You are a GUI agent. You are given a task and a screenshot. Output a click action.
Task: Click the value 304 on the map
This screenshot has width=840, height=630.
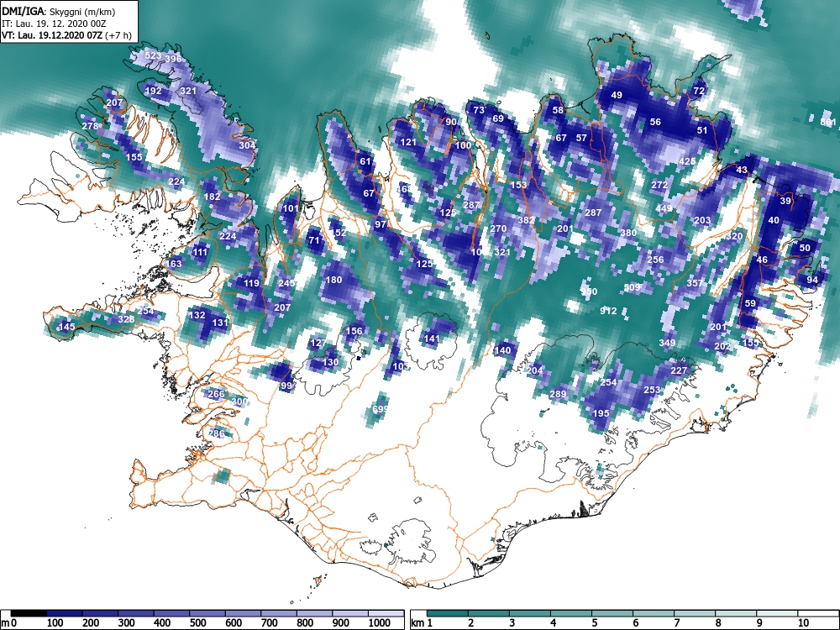coord(247,145)
